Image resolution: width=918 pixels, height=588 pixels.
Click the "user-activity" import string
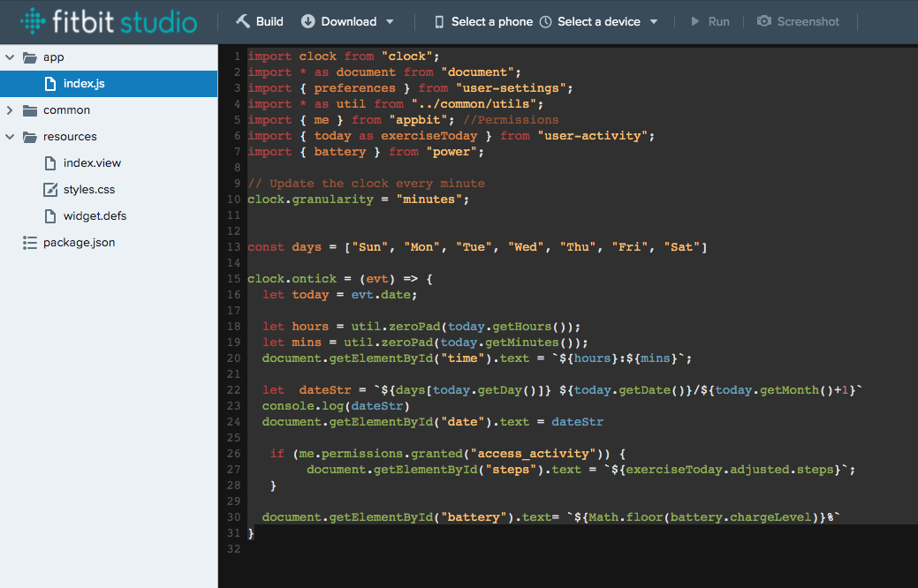coord(593,136)
